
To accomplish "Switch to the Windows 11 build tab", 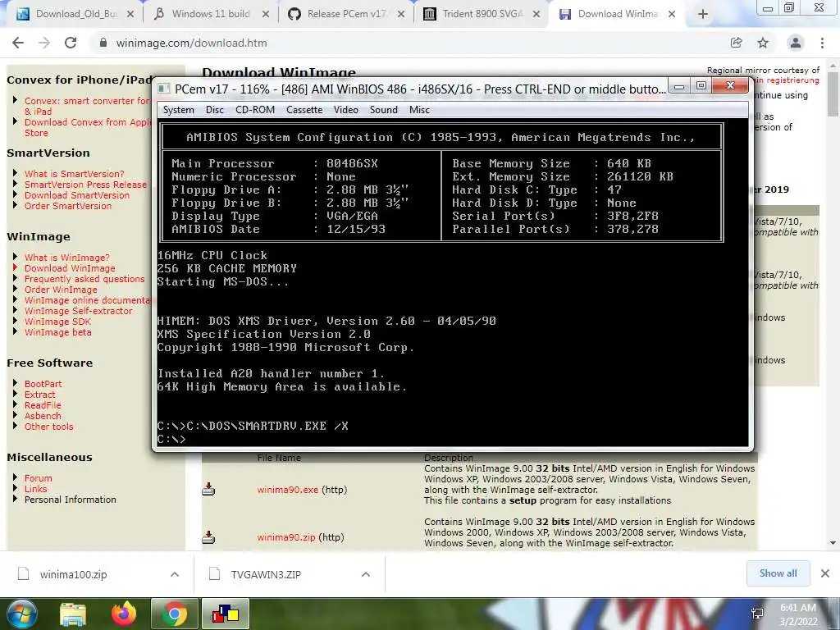I will click(210, 14).
